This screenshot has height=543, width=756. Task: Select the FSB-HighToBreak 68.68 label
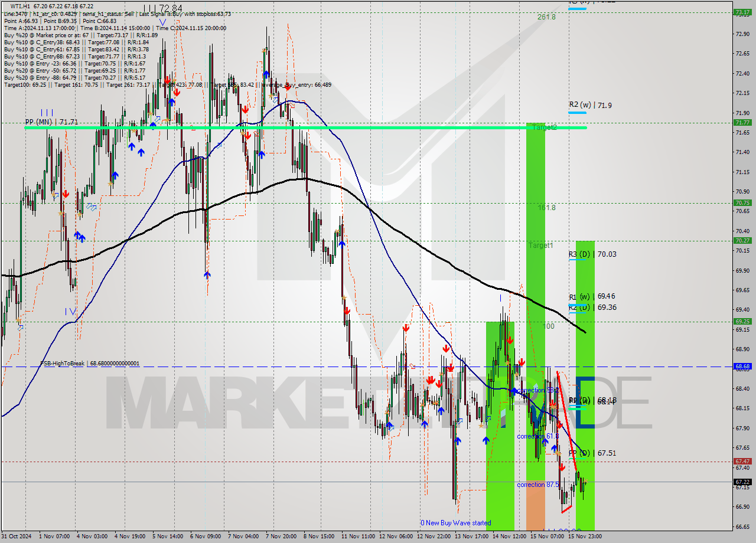[90, 364]
